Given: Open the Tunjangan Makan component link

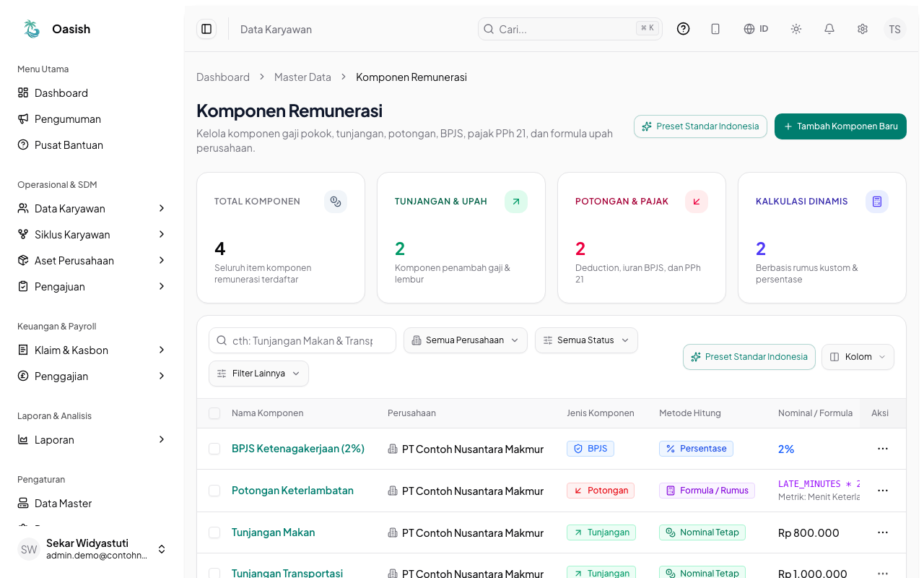Looking at the screenshot, I should click(x=274, y=532).
